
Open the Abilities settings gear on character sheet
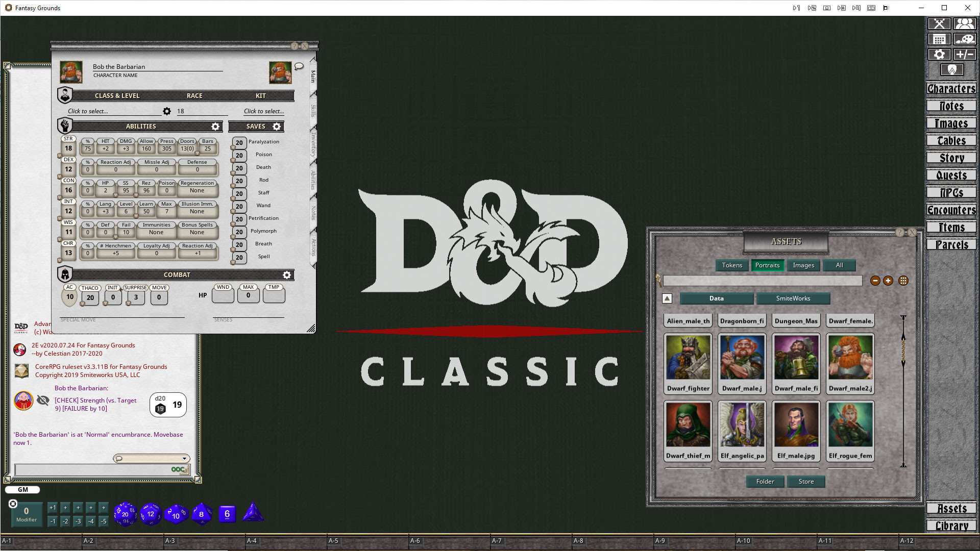point(215,126)
